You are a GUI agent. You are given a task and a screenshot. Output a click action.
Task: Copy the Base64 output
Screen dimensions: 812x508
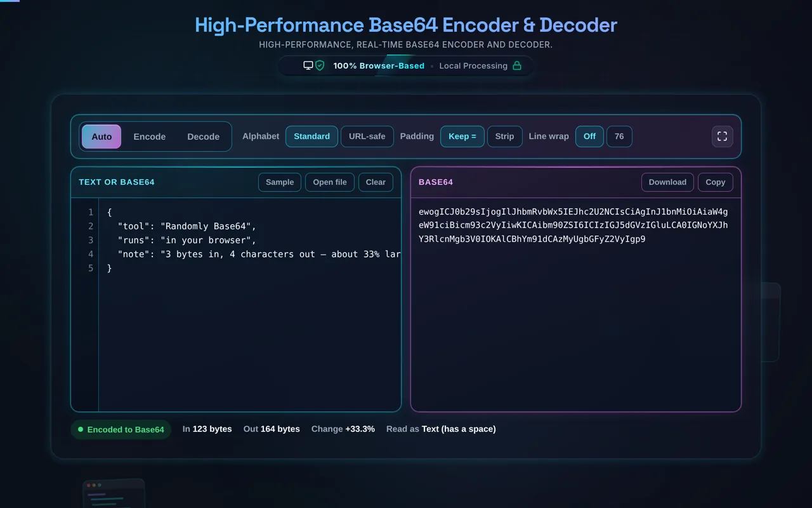click(716, 182)
